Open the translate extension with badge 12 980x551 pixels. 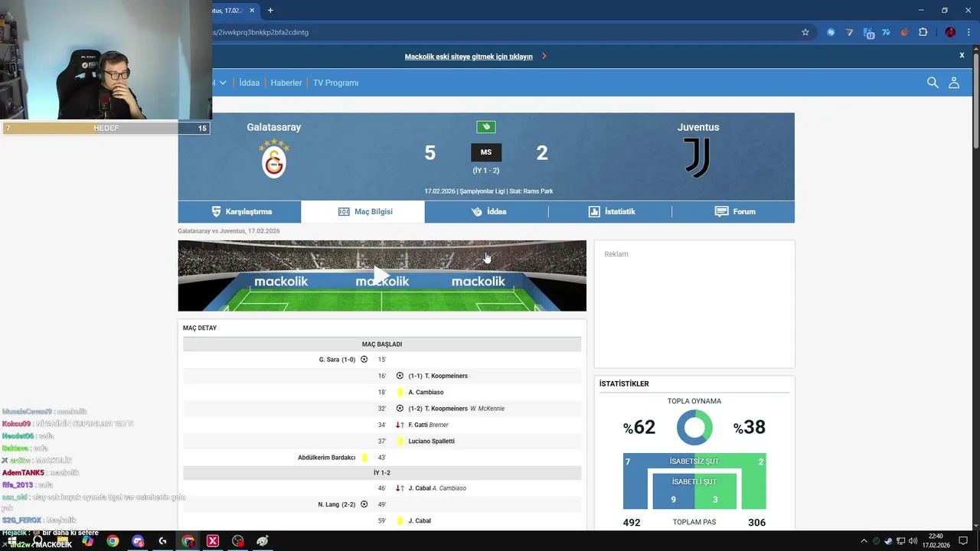[868, 32]
